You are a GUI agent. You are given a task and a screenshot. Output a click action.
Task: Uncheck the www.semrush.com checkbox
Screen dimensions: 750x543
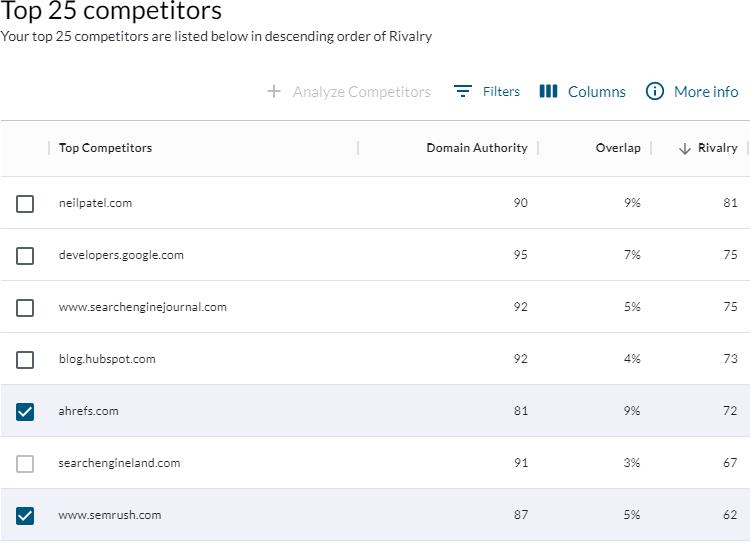point(25,516)
